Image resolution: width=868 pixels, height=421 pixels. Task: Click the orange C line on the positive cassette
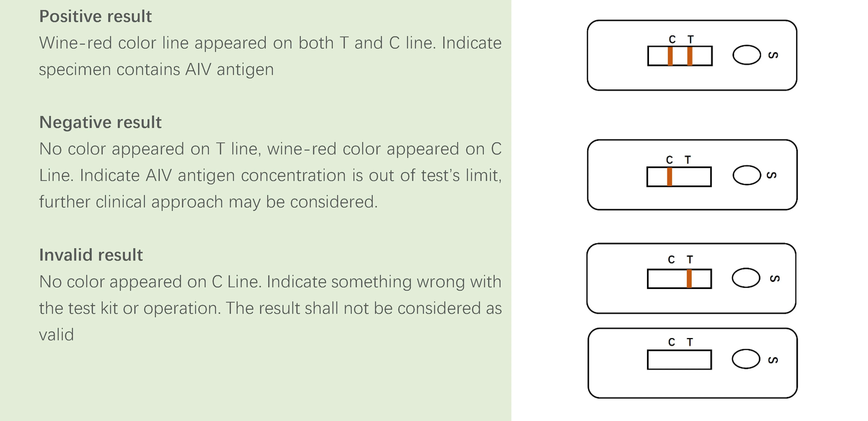click(670, 56)
